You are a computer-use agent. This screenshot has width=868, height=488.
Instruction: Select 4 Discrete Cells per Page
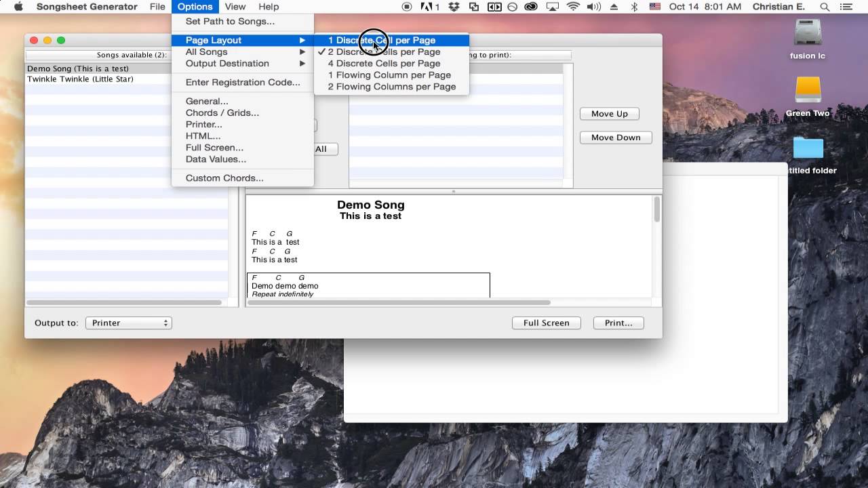391,64
